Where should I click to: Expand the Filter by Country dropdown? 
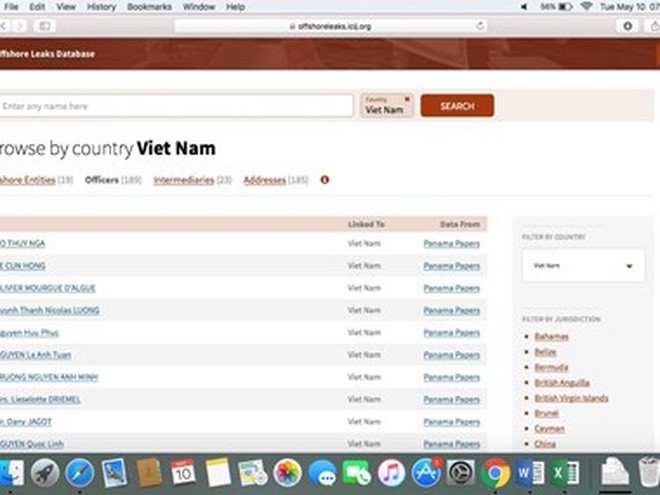tap(583, 266)
